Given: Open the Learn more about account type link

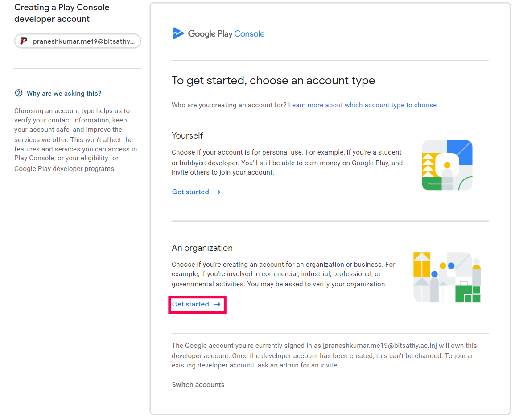Looking at the screenshot, I should pyautogui.click(x=362, y=105).
